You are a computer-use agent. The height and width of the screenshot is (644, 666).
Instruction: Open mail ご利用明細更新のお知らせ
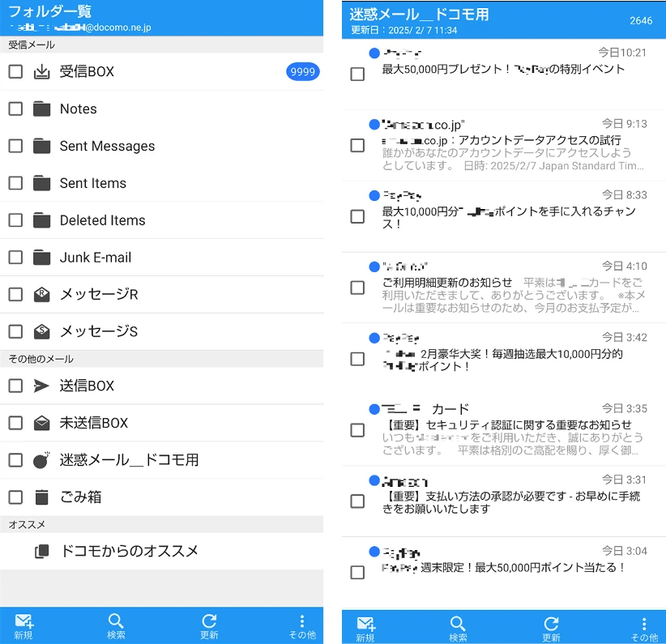click(x=504, y=288)
